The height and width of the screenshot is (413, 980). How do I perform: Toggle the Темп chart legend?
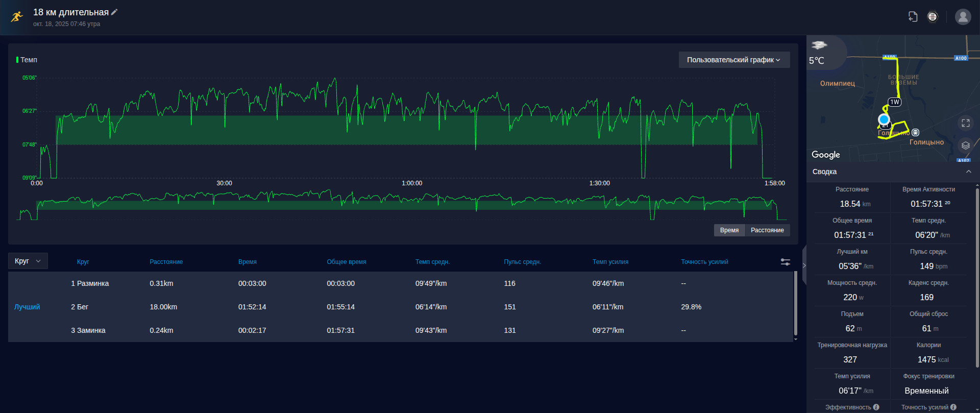(27, 60)
